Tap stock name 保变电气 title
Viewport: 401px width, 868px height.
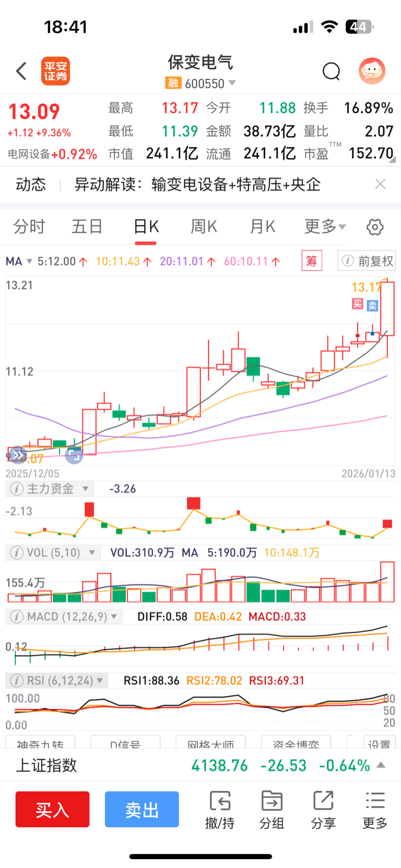point(200,62)
